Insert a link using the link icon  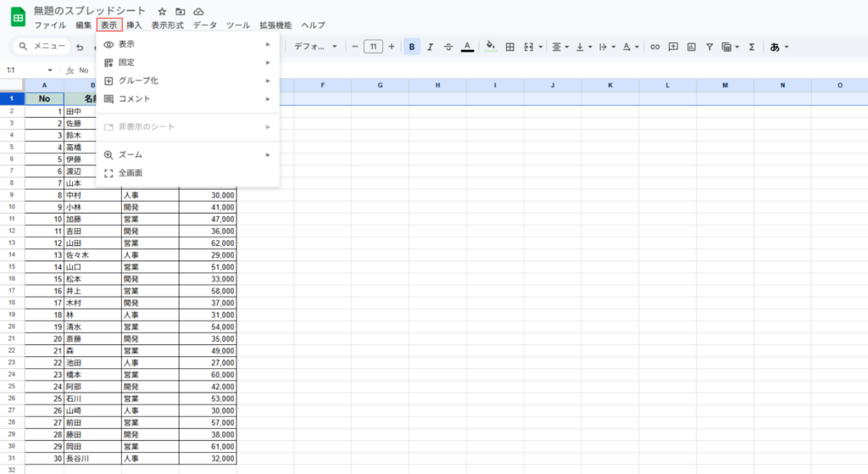pos(654,47)
